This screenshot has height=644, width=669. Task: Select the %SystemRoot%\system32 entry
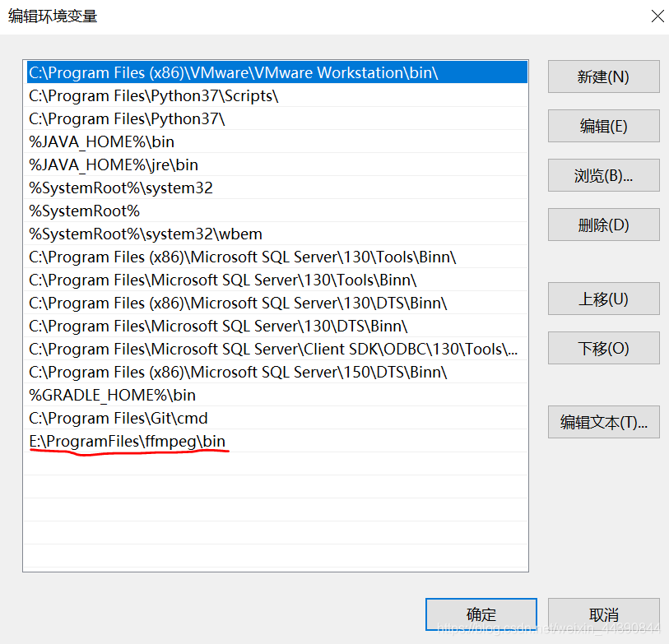[x=276, y=188]
